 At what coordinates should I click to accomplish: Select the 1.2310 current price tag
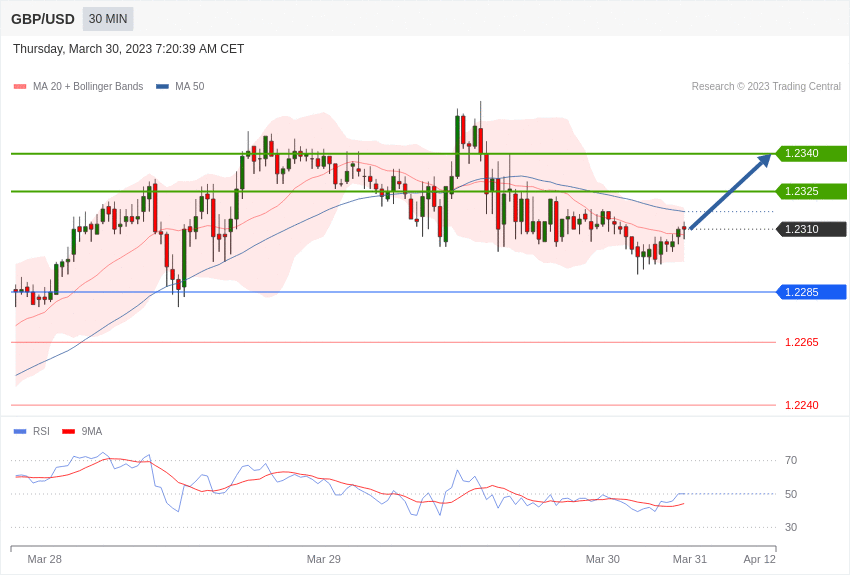(812, 229)
